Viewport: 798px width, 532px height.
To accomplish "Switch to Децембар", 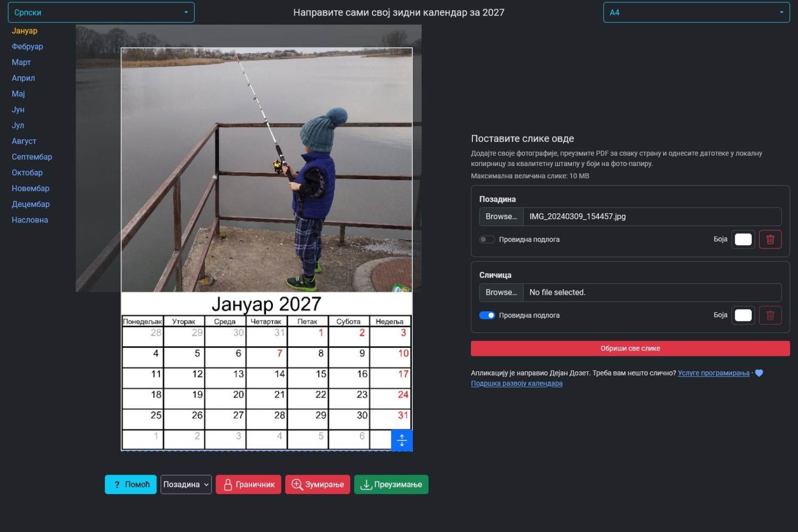I will (31, 204).
